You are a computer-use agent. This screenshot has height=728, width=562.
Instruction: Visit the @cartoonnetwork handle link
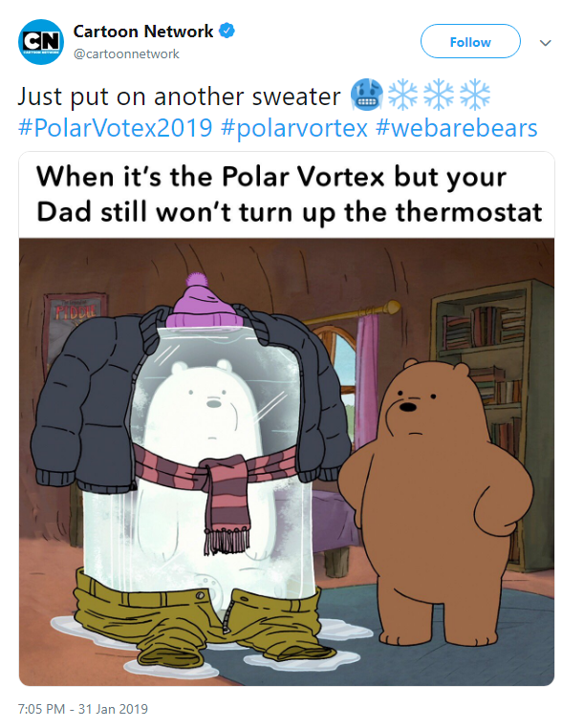[x=126, y=54]
